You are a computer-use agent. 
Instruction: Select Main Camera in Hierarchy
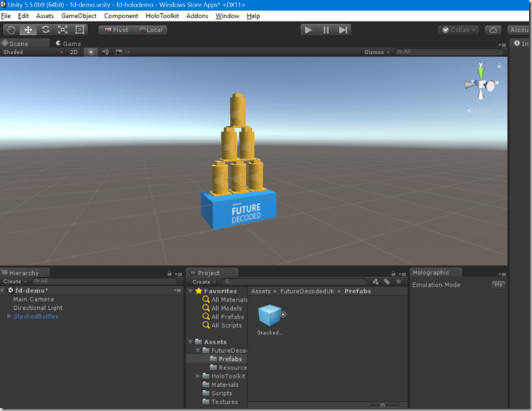(x=33, y=299)
